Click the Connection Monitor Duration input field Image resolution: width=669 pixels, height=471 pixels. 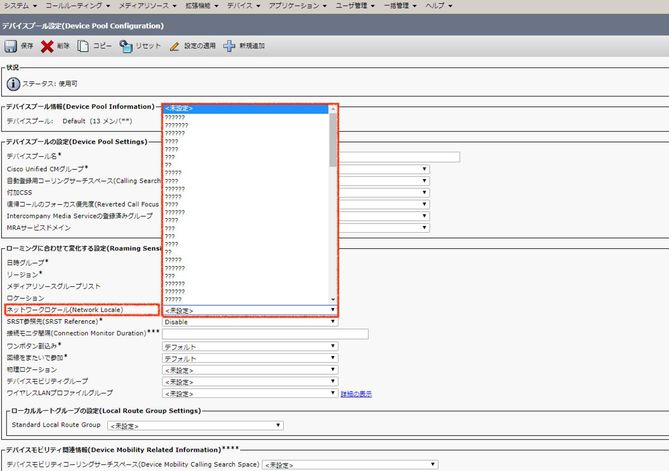(265, 334)
